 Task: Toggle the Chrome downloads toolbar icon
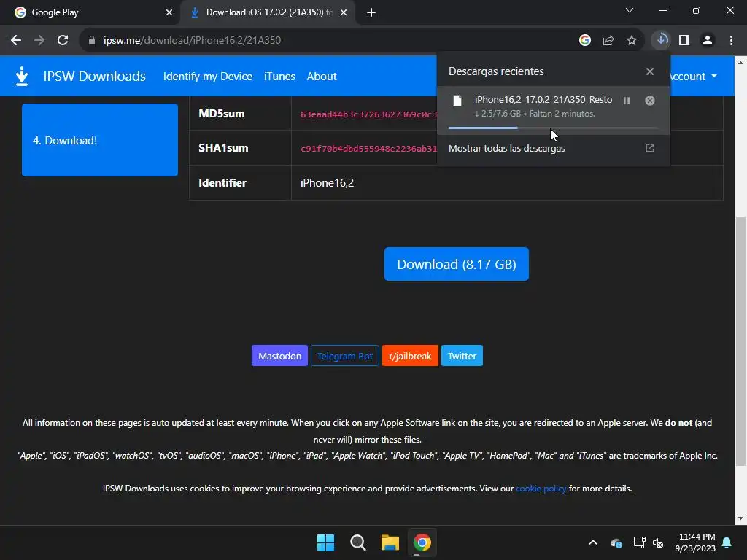[x=661, y=41]
